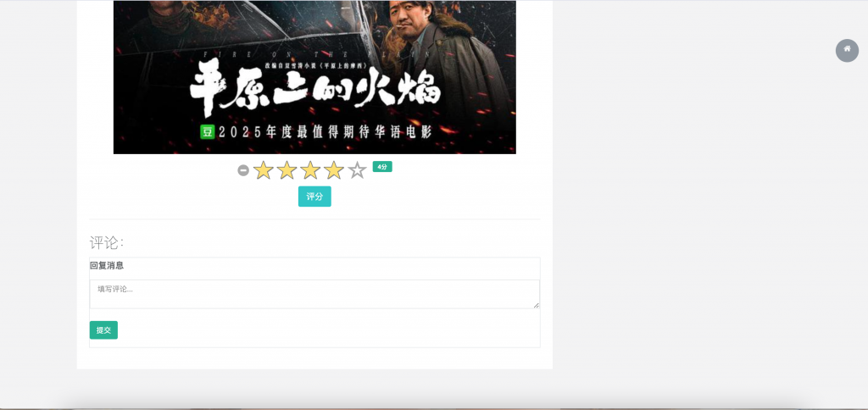Focus the 填写评论 comment box
The width and height of the screenshot is (868, 410).
314,294
